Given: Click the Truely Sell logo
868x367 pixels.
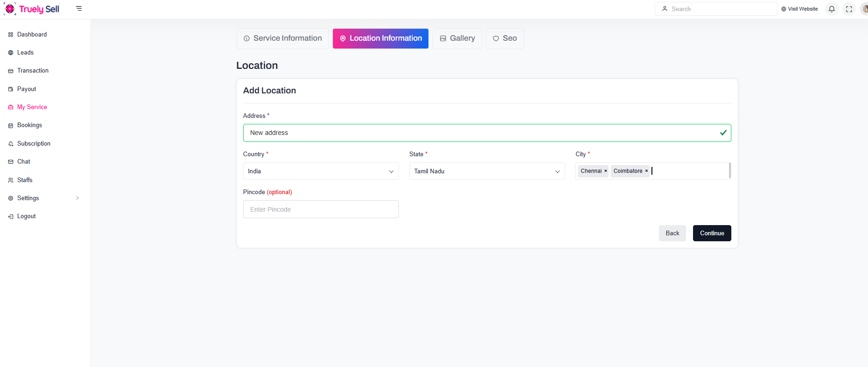Looking at the screenshot, I should coord(32,9).
